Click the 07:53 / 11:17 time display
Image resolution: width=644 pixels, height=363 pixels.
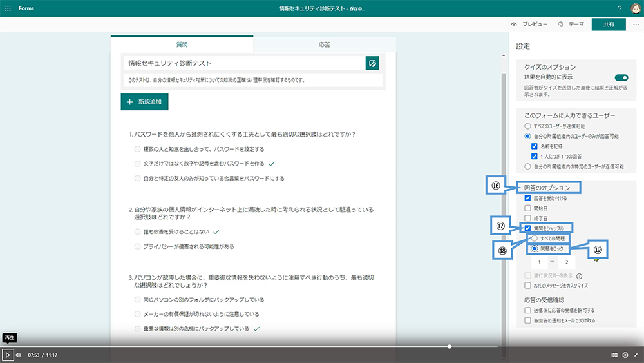[x=43, y=355]
